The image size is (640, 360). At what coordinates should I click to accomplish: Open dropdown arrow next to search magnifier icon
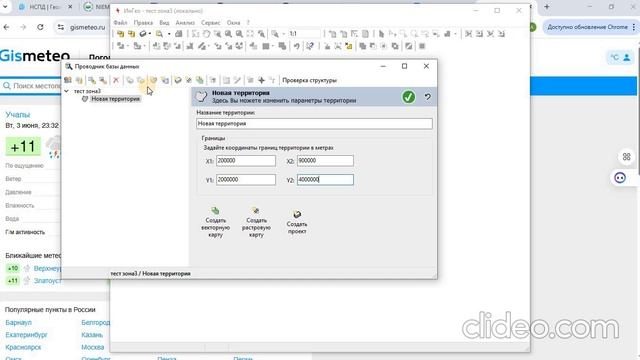pyautogui.click(x=169, y=34)
